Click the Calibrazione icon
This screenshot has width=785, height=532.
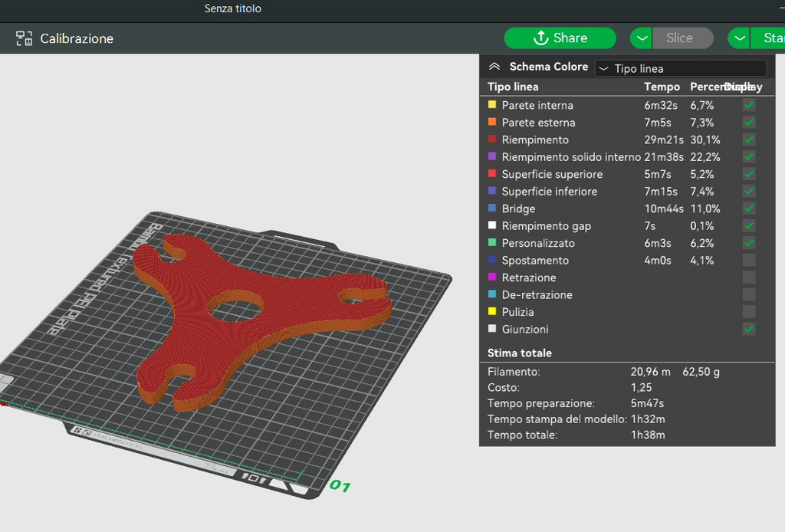click(24, 38)
